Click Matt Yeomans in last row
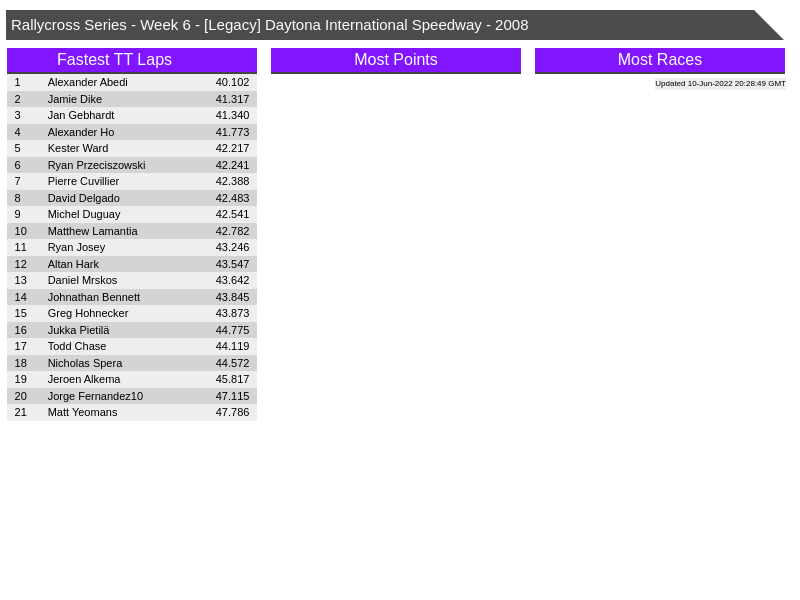 82,412
